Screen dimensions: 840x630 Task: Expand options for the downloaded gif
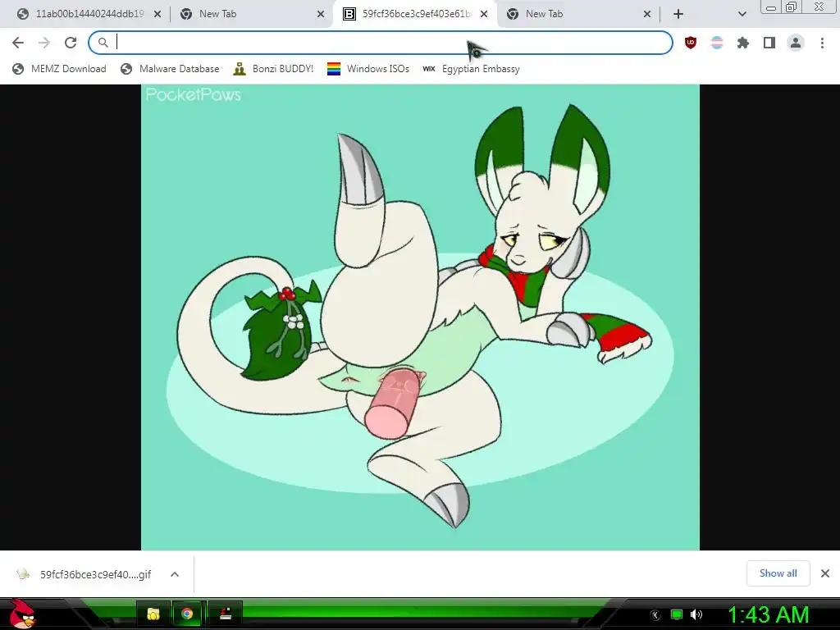(x=175, y=574)
